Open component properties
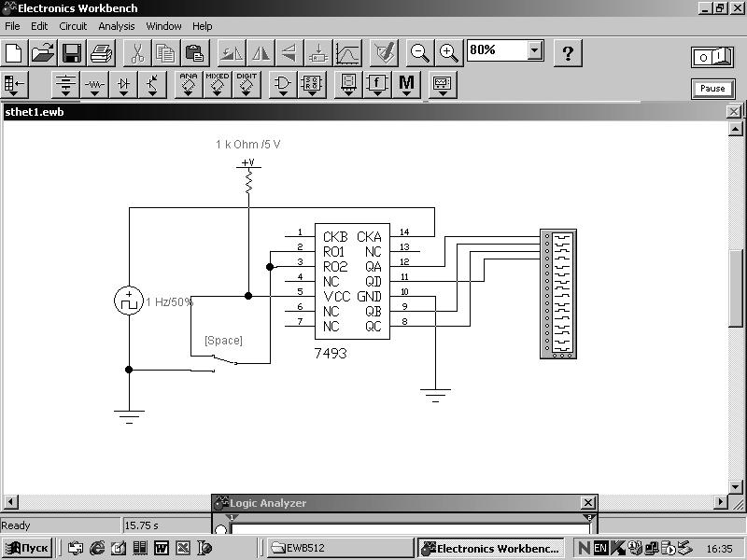 click(384, 53)
